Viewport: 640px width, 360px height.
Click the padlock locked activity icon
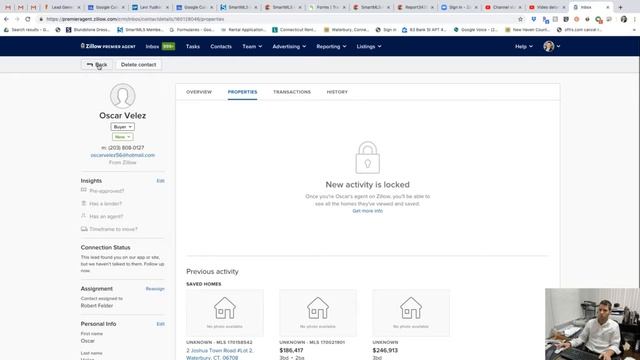pyautogui.click(x=367, y=158)
